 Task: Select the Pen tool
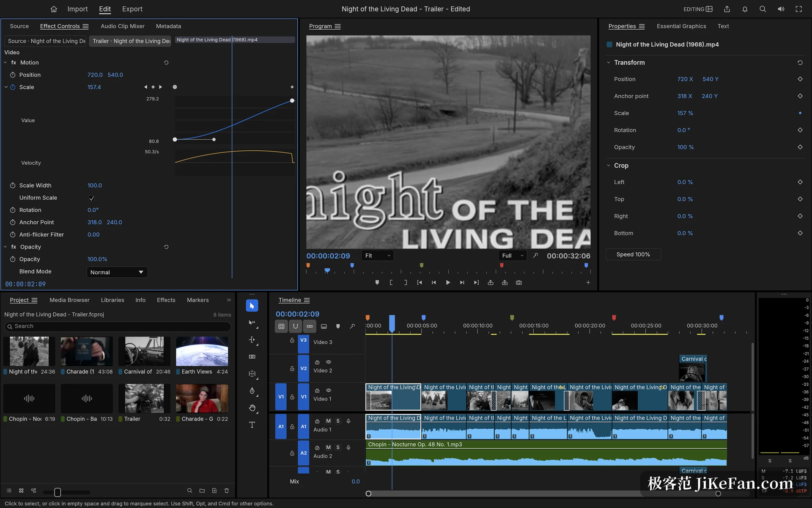tap(252, 391)
